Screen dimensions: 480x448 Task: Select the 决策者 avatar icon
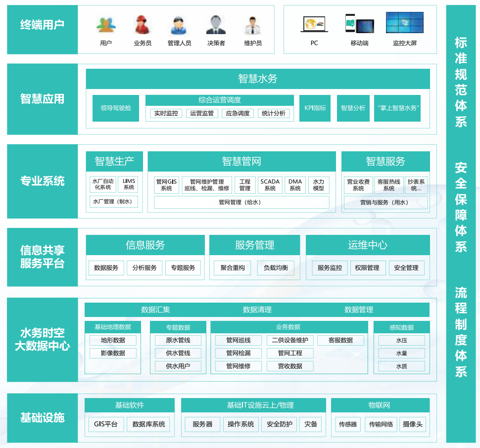tap(216, 25)
